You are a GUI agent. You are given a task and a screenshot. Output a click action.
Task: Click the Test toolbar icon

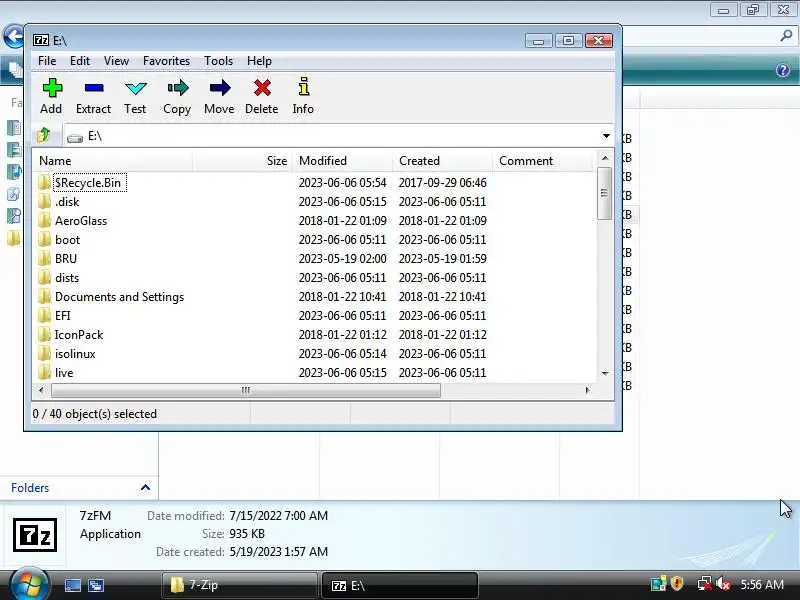point(135,88)
